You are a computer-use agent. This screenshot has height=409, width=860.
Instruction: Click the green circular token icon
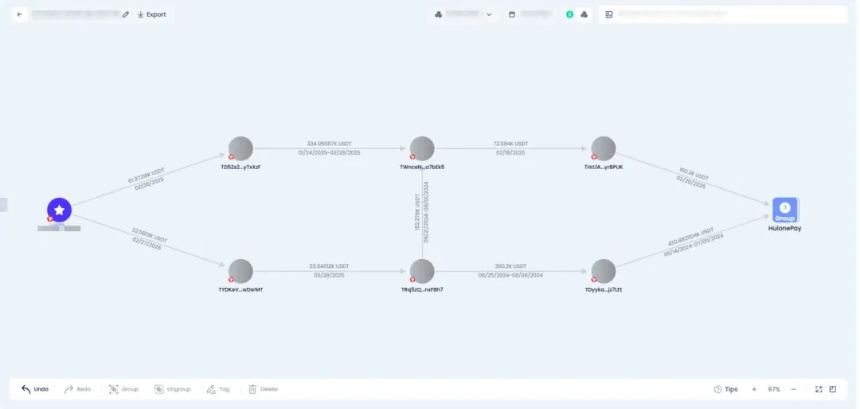(x=570, y=15)
